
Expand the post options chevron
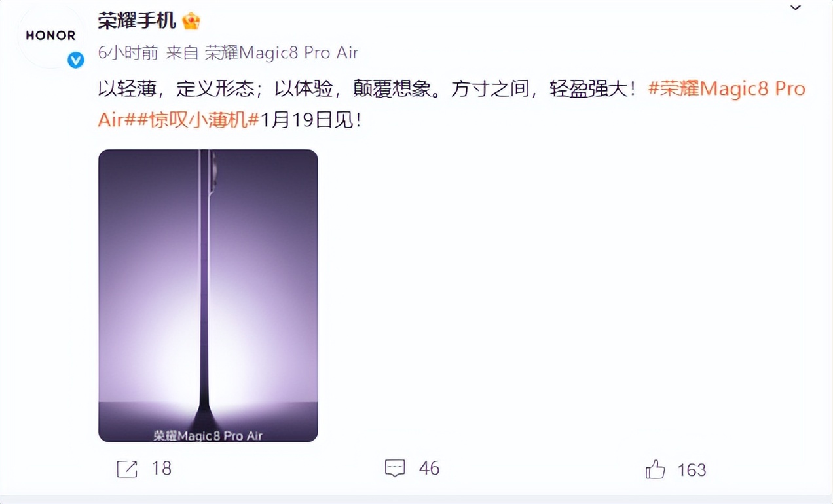(796, 8)
